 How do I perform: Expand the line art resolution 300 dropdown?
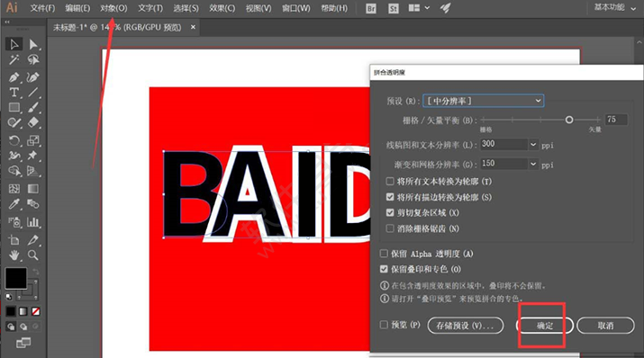pos(532,144)
